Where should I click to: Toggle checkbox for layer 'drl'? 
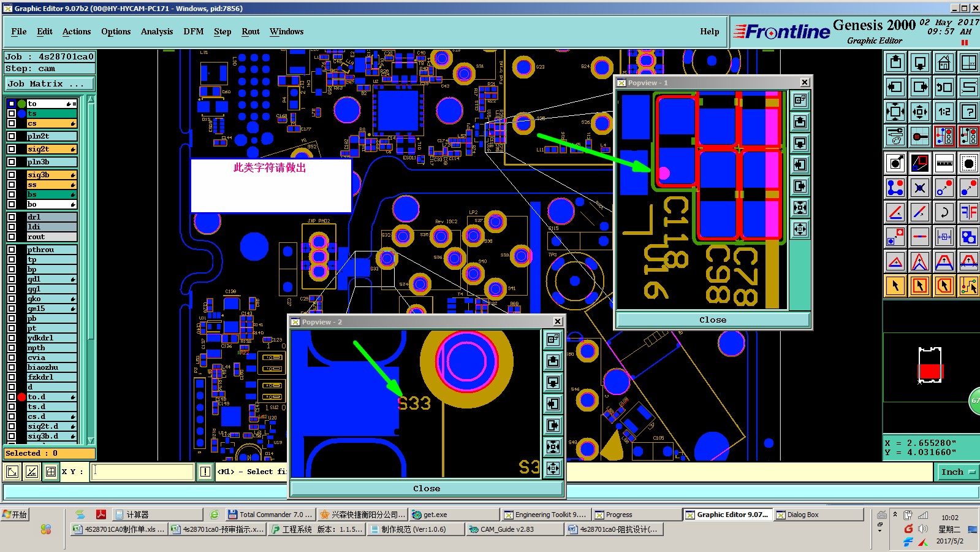12,217
